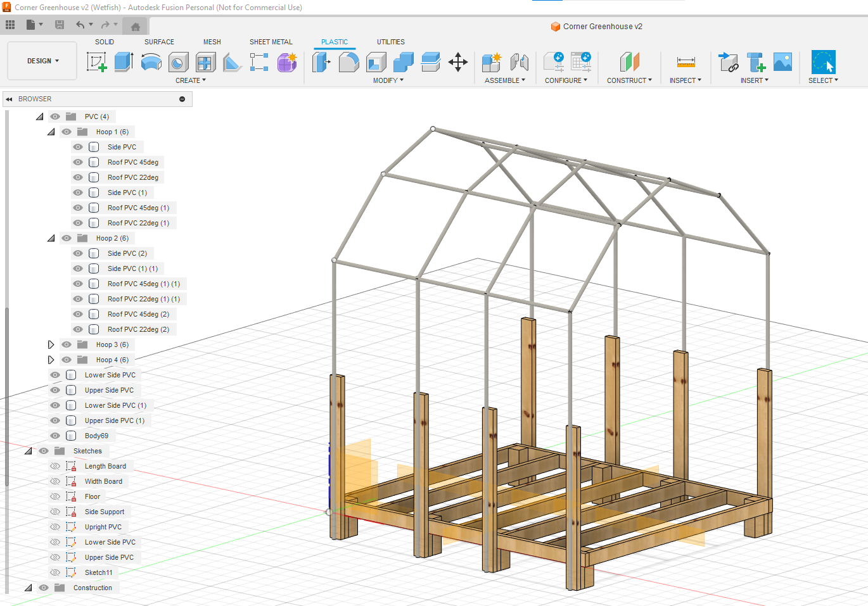Select the Rib tool icon

click(x=233, y=62)
